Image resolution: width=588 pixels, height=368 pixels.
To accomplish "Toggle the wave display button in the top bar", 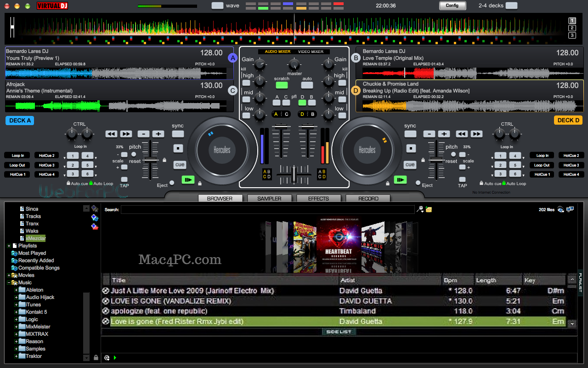I will [218, 6].
